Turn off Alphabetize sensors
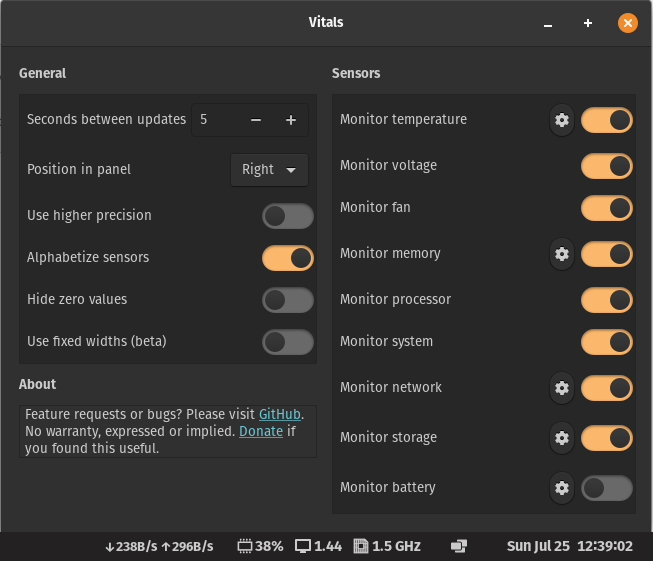This screenshot has width=653, height=561. tap(287, 258)
